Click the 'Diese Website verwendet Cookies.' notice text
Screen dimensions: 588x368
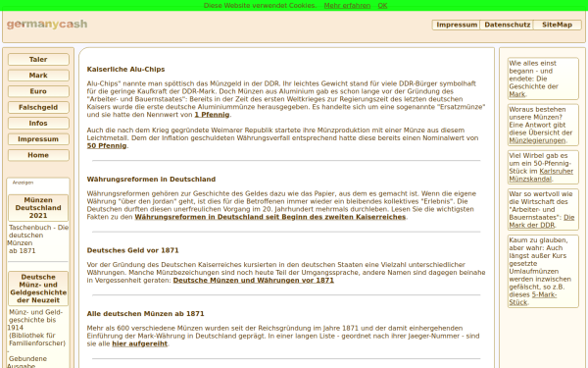260,6
